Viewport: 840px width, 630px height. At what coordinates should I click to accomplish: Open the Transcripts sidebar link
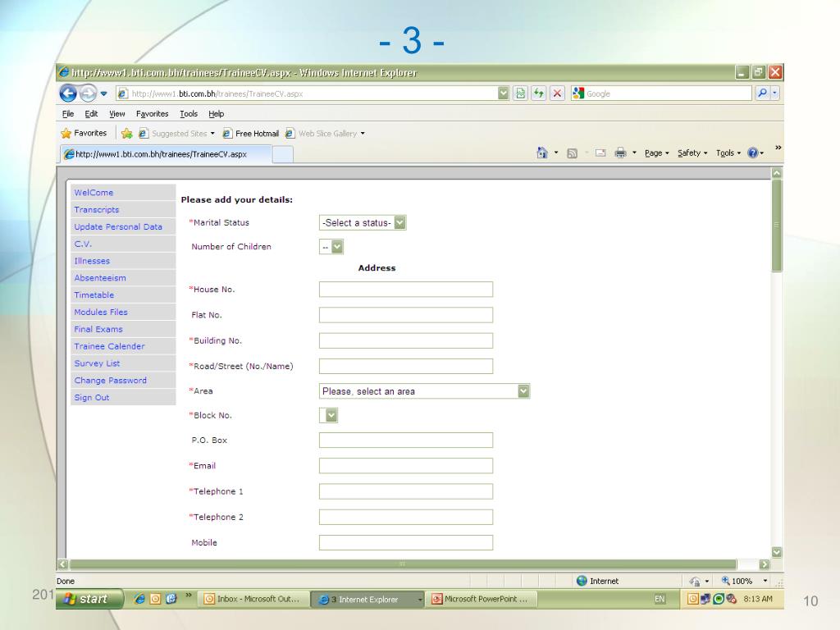click(x=97, y=209)
